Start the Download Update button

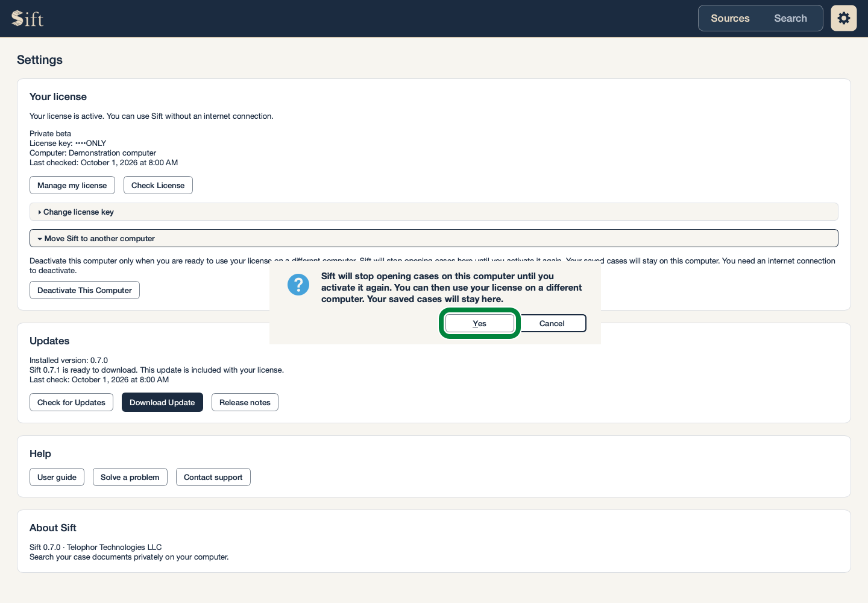click(x=162, y=402)
